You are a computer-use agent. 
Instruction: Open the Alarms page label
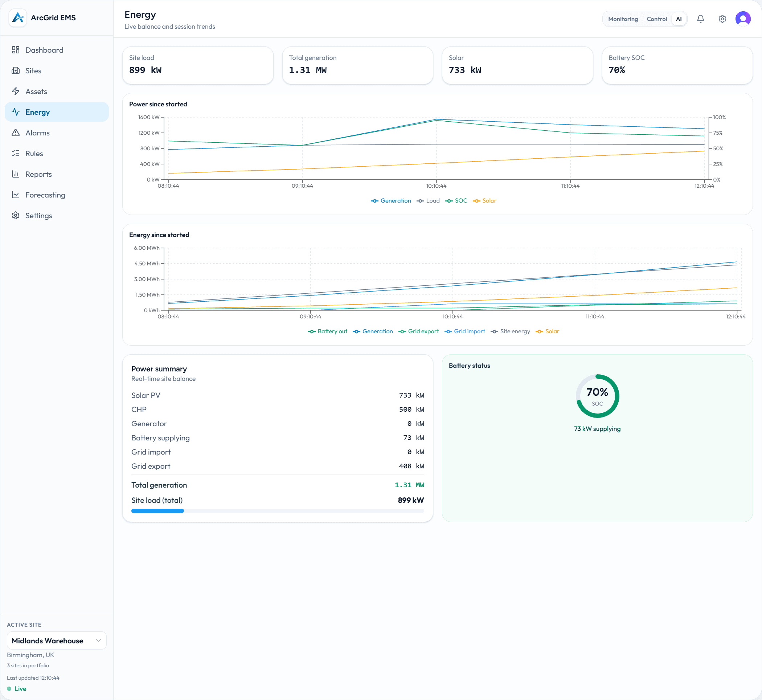click(37, 133)
